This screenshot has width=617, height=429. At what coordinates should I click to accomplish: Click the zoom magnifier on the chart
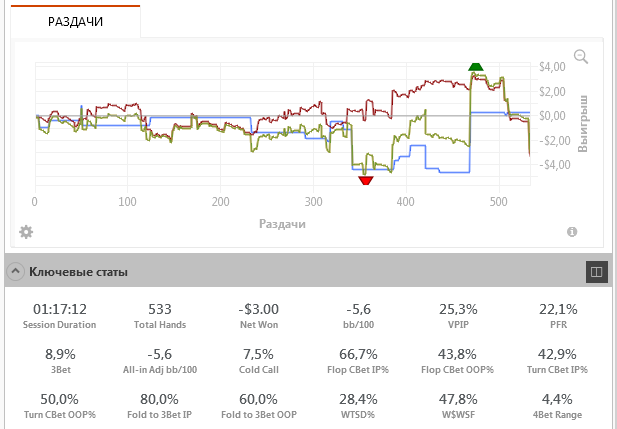(580, 57)
